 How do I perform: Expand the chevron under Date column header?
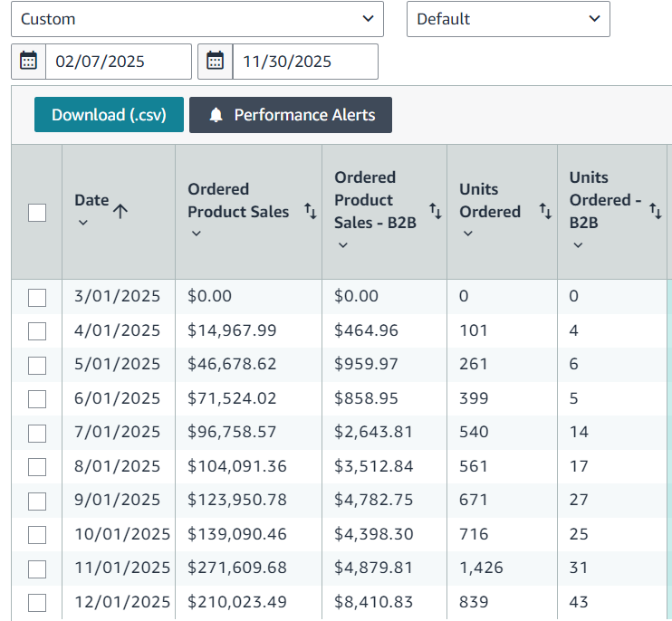point(83,223)
